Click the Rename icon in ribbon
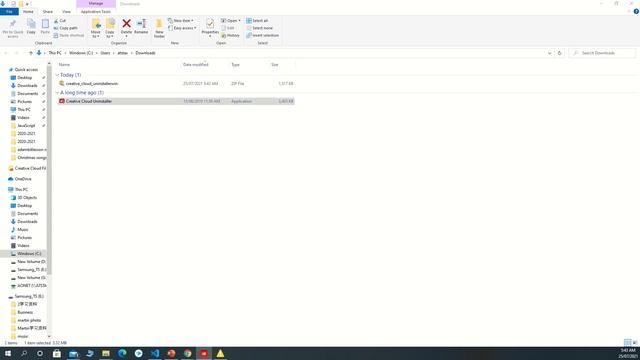 [x=141, y=24]
